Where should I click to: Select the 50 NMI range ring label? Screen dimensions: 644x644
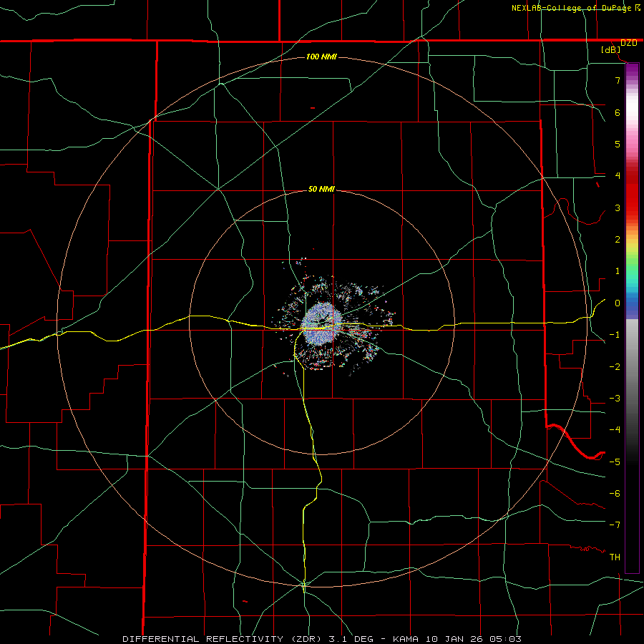321,189
